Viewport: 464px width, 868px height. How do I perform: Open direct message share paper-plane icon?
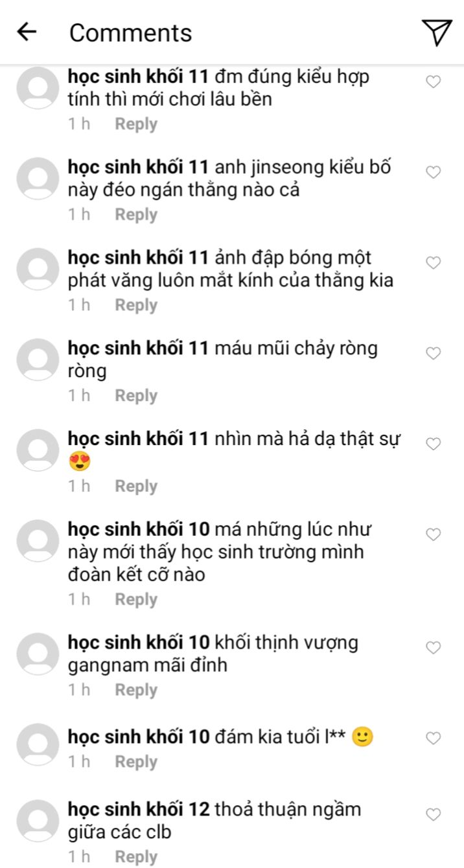pyautogui.click(x=437, y=32)
